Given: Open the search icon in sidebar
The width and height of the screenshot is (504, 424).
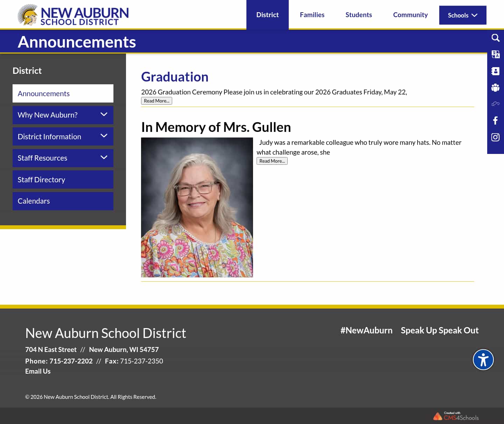Looking at the screenshot, I should (495, 38).
